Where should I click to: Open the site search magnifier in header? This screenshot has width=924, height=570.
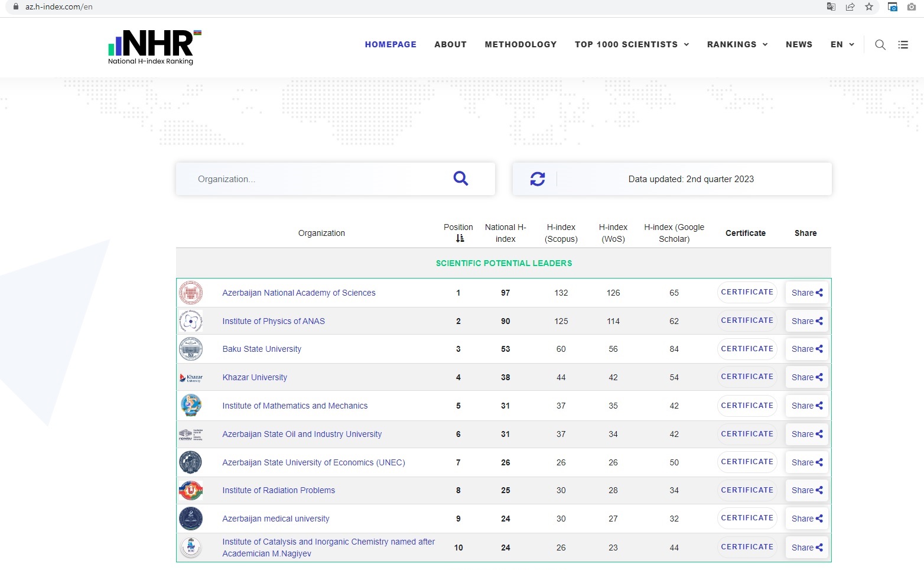tap(880, 44)
